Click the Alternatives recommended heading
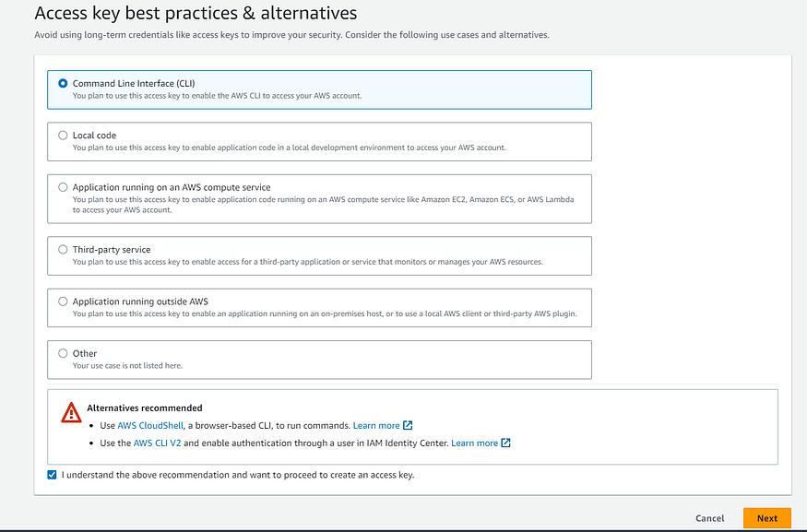This screenshot has width=807, height=532. click(145, 408)
